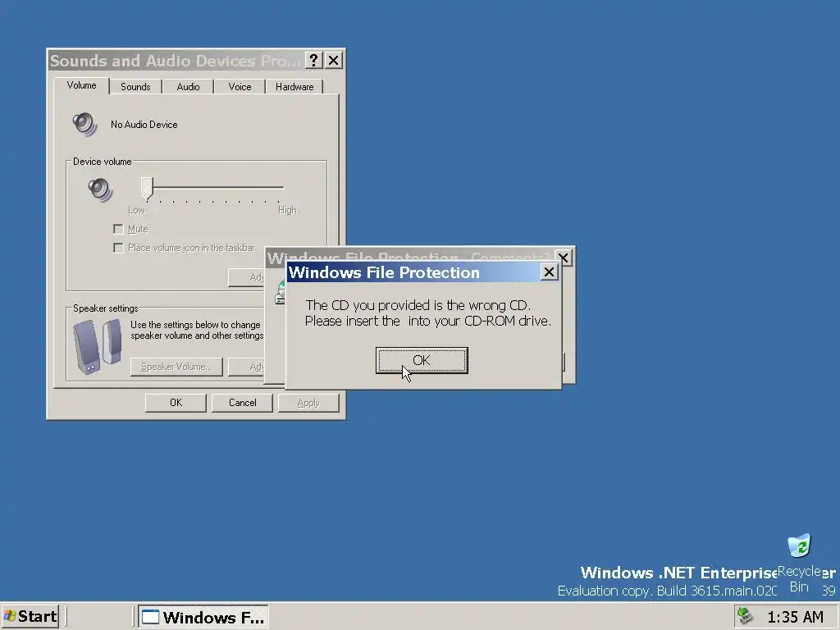Open the Audio tab
The height and width of the screenshot is (630, 840).
[188, 87]
